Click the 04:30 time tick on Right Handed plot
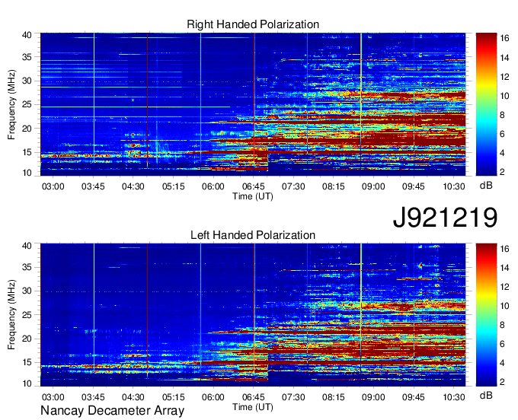 [x=133, y=186]
